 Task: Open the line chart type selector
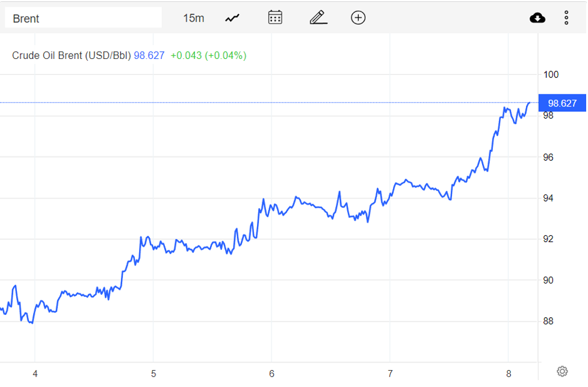pyautogui.click(x=232, y=18)
